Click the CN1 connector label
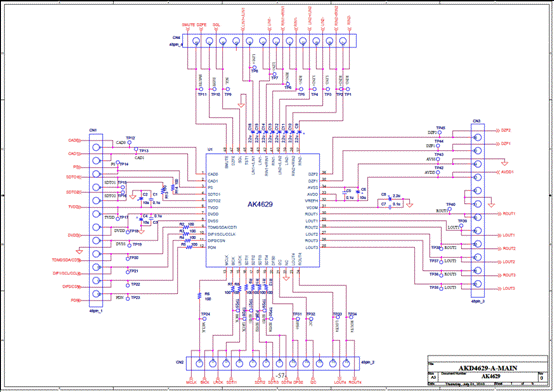Screen dimensions: 554x392 [93, 130]
